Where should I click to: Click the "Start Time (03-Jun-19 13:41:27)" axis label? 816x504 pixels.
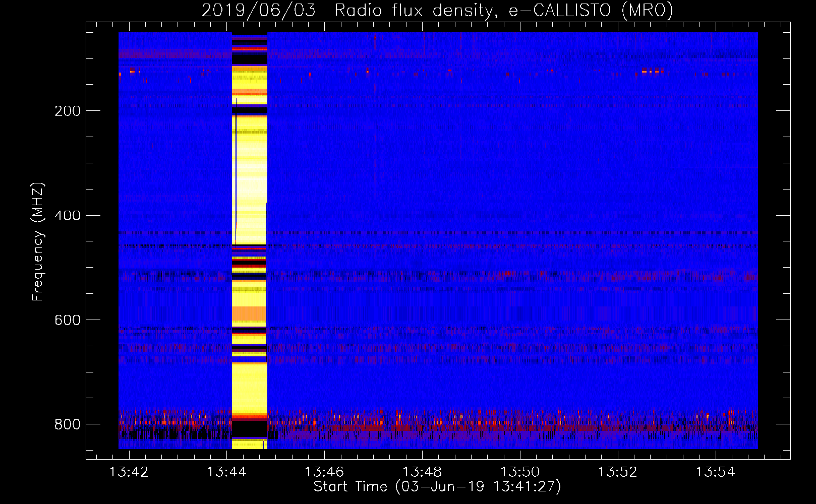[x=437, y=487]
